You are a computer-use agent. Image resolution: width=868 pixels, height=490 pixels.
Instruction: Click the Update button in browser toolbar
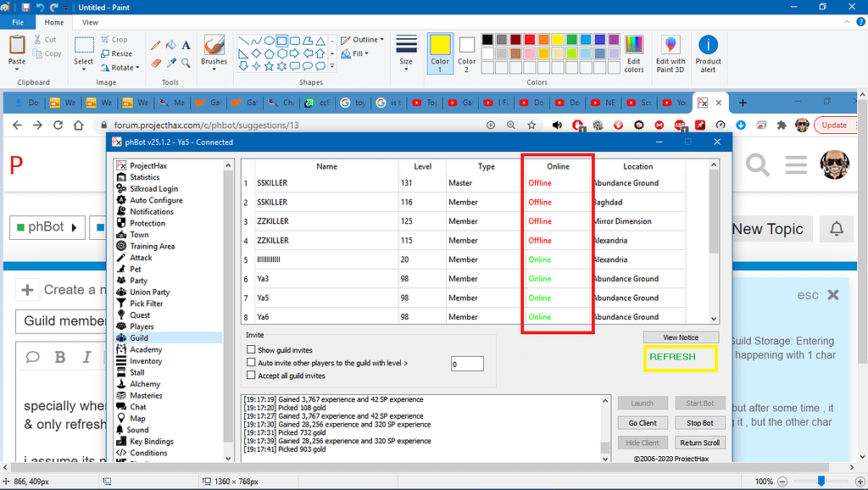click(834, 125)
